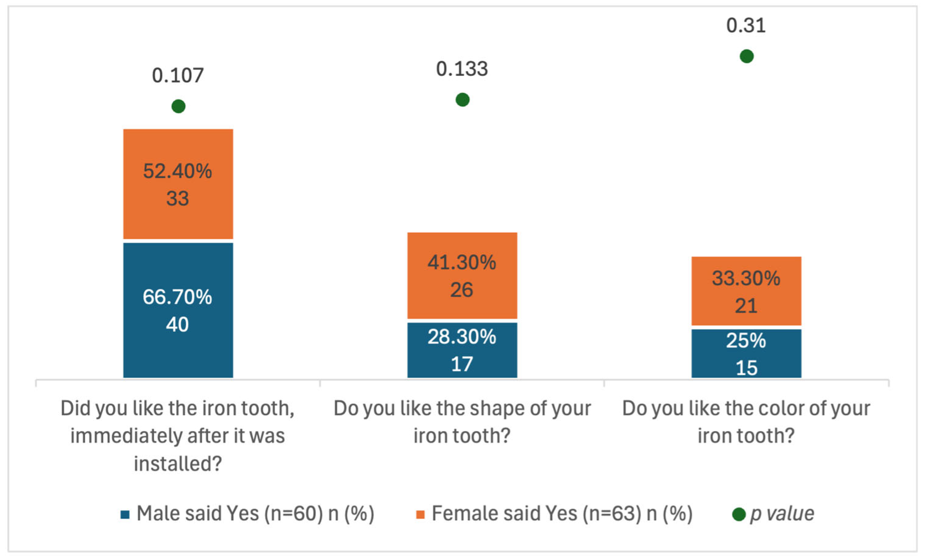Click the "shape of your iron tooth" axis label
925x560 pixels.
point(462,422)
